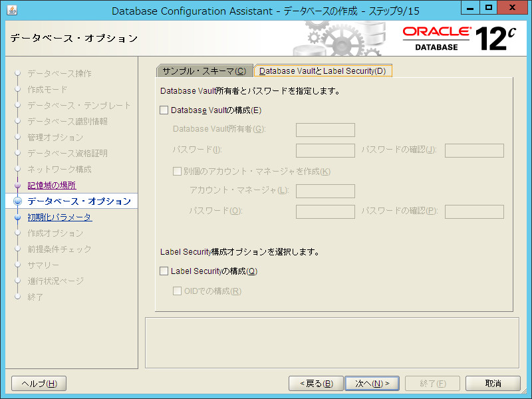The image size is (532, 399).
Task: Enable the Database Vaultの構成 checkbox
Action: 164,110
